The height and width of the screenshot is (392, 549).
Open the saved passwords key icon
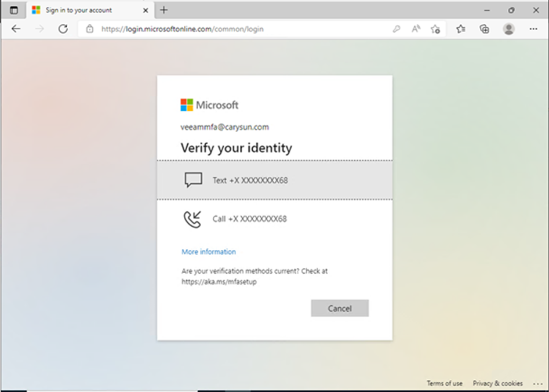[397, 29]
